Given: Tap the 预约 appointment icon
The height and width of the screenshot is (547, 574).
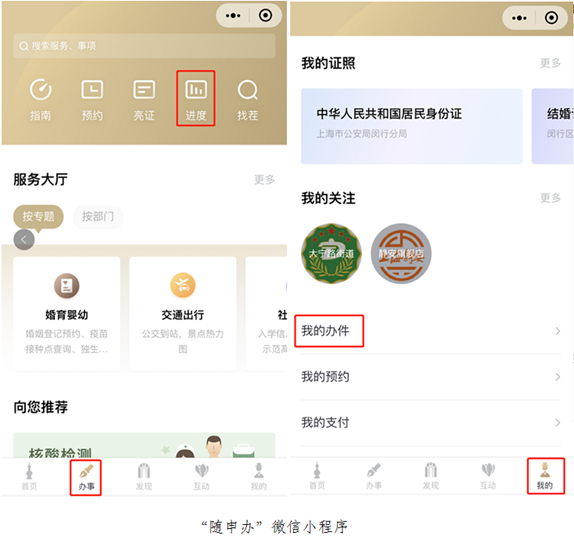Looking at the screenshot, I should (x=92, y=99).
